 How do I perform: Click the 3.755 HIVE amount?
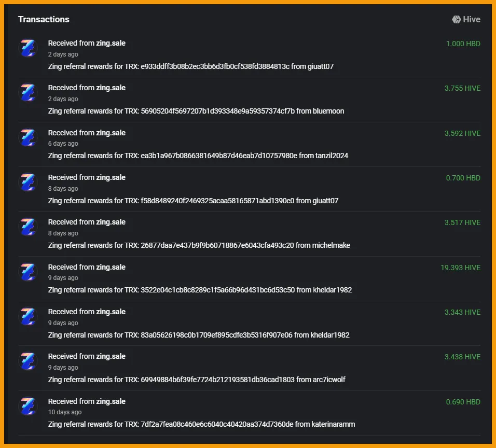pyautogui.click(x=462, y=88)
